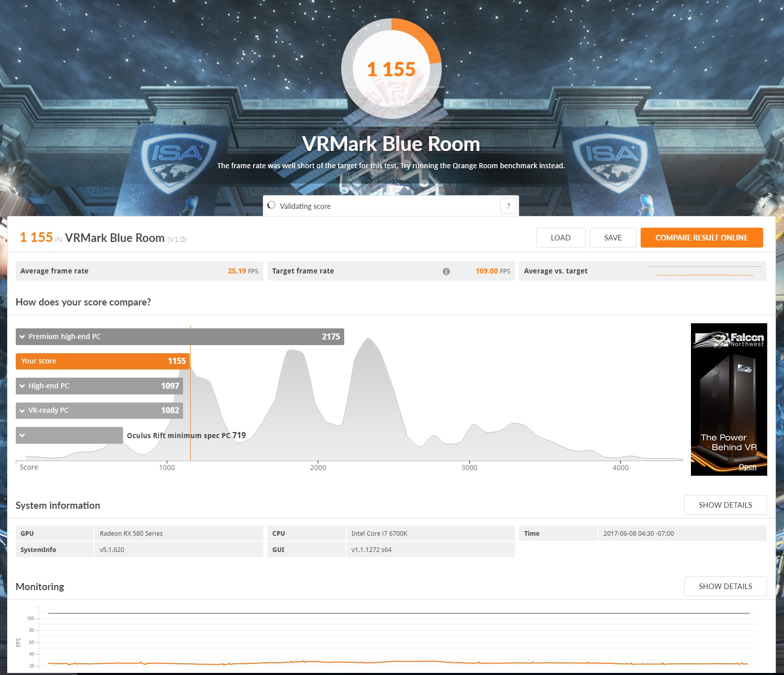The height and width of the screenshot is (675, 784).
Task: Click the SAVE button
Action: click(x=613, y=237)
